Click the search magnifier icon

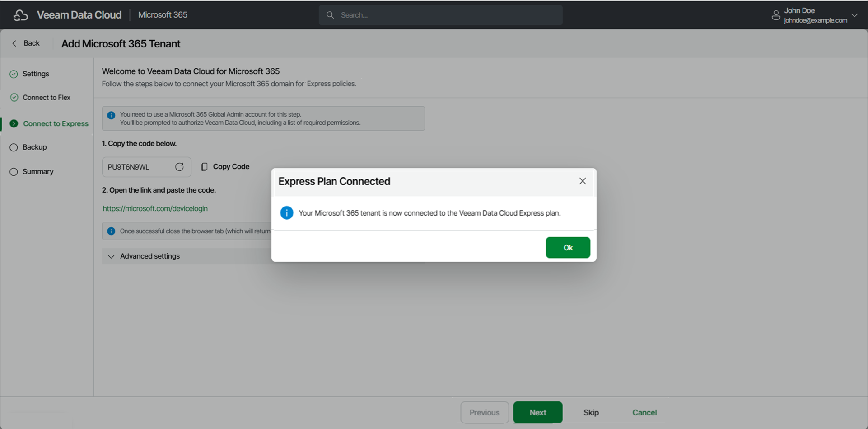(330, 15)
